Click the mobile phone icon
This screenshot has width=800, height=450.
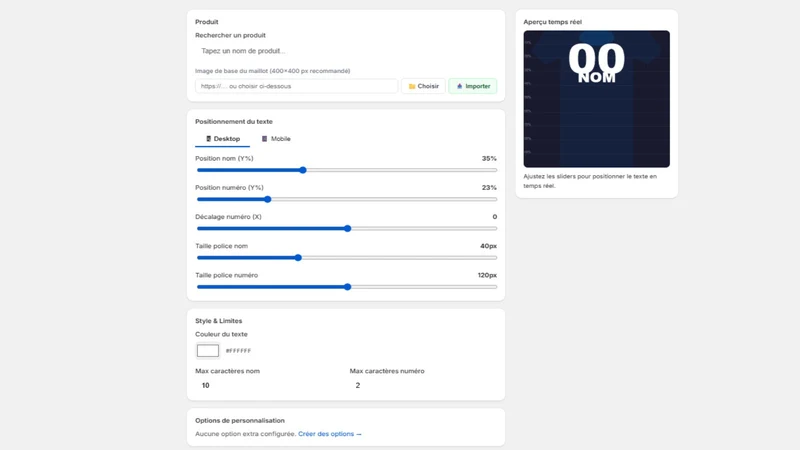(264, 139)
